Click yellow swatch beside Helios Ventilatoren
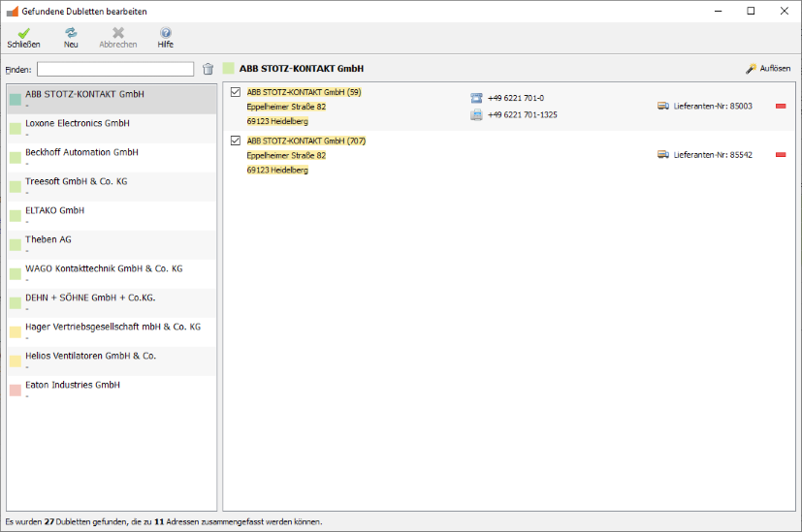 tap(15, 360)
